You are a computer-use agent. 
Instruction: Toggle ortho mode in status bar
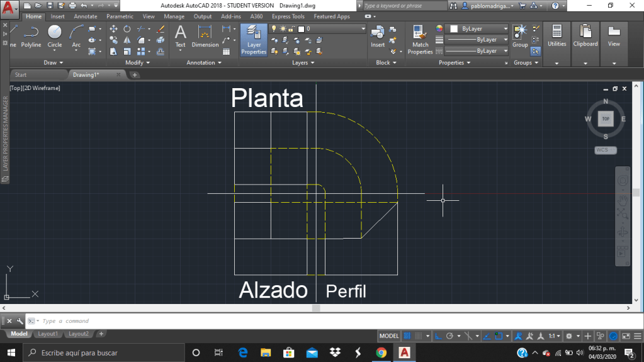pyautogui.click(x=440, y=336)
